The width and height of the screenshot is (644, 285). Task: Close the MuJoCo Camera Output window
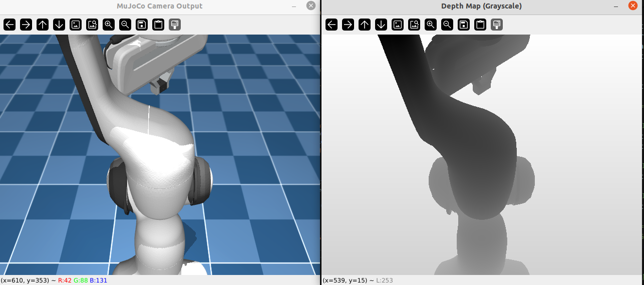click(x=311, y=6)
